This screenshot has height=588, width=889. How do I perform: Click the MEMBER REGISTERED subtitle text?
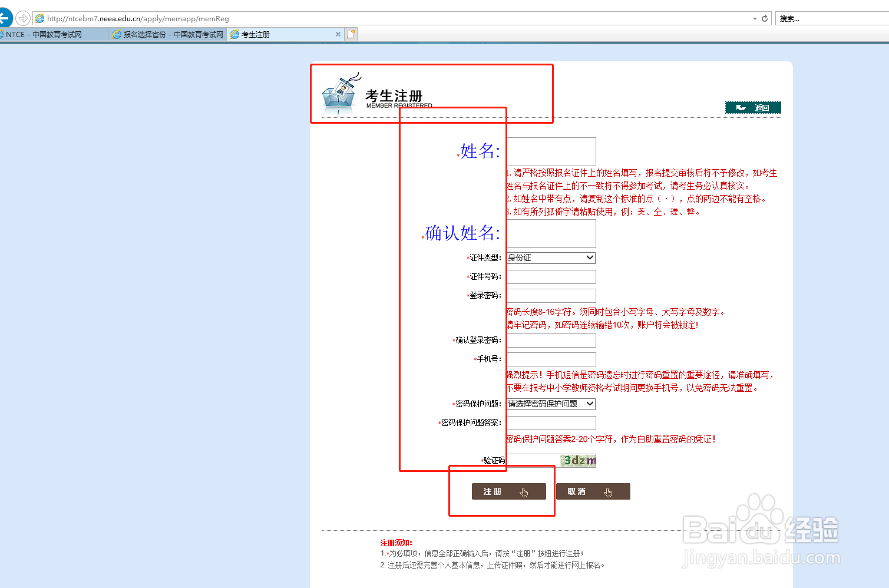(x=399, y=105)
